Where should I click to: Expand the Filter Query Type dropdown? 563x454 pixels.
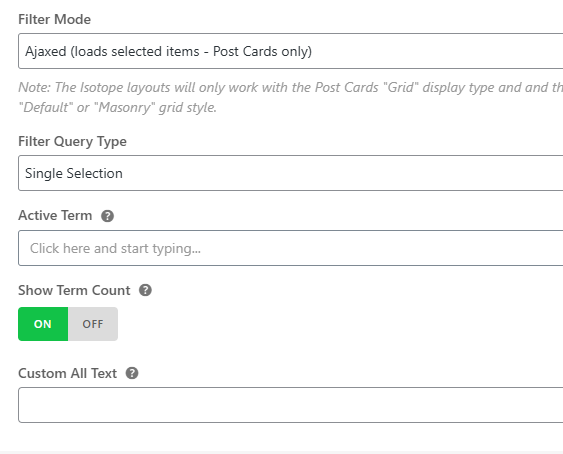(x=290, y=173)
